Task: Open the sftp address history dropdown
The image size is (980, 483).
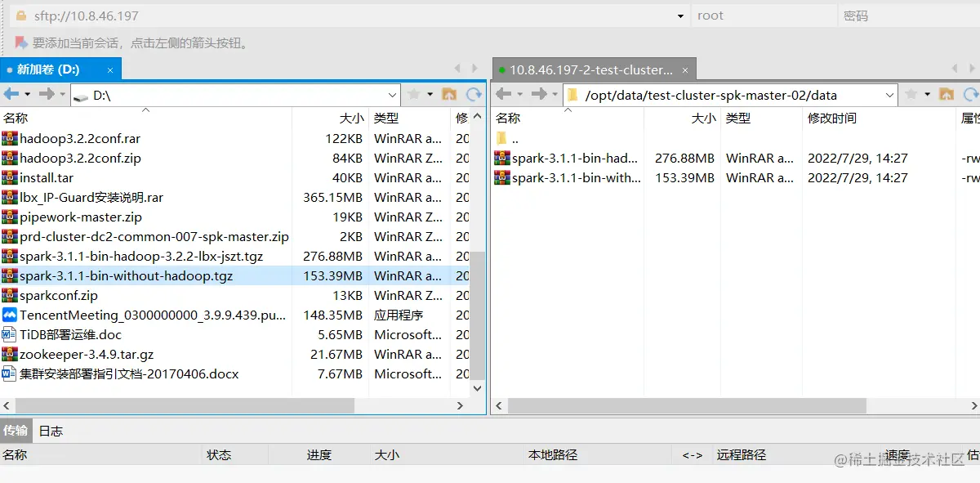Action: (681, 16)
